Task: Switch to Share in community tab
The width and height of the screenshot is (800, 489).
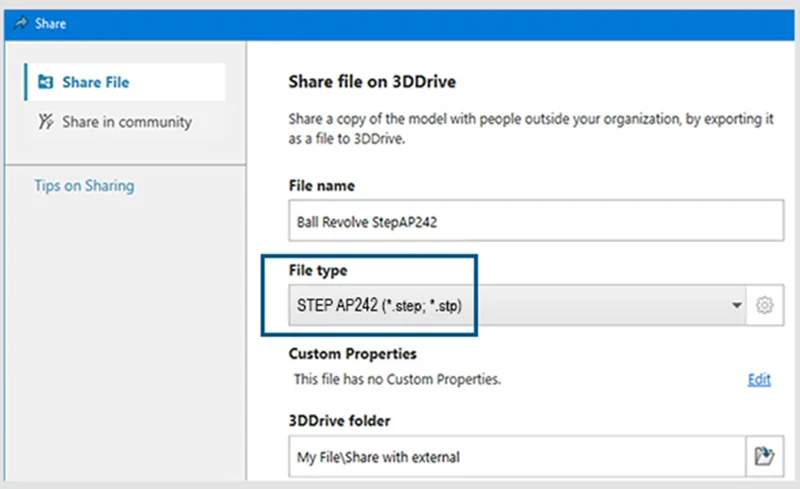Action: coord(126,122)
